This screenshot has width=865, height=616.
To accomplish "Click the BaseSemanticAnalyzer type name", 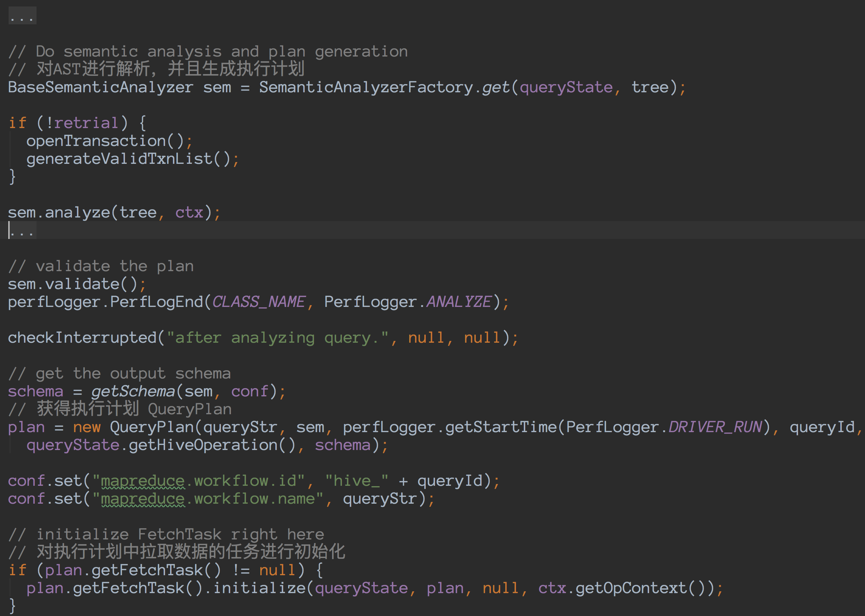I will click(x=101, y=88).
